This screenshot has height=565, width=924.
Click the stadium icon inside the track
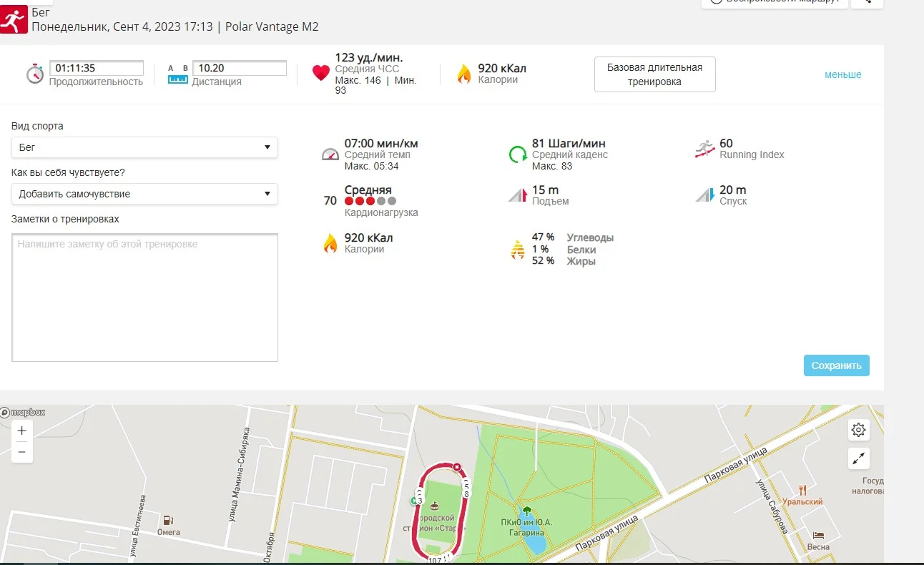434,506
